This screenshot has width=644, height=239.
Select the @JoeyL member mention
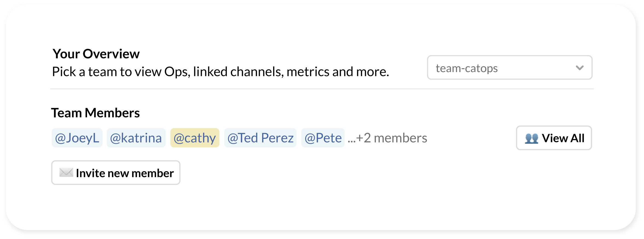point(77,138)
